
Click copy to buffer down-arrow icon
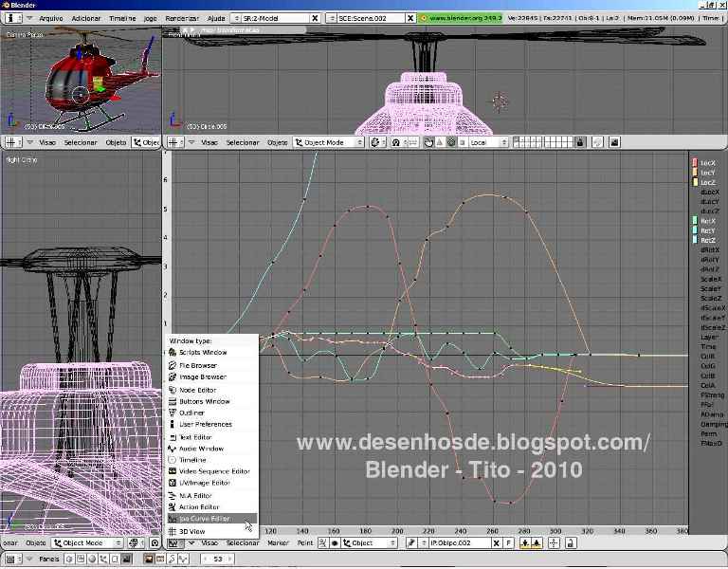525,543
